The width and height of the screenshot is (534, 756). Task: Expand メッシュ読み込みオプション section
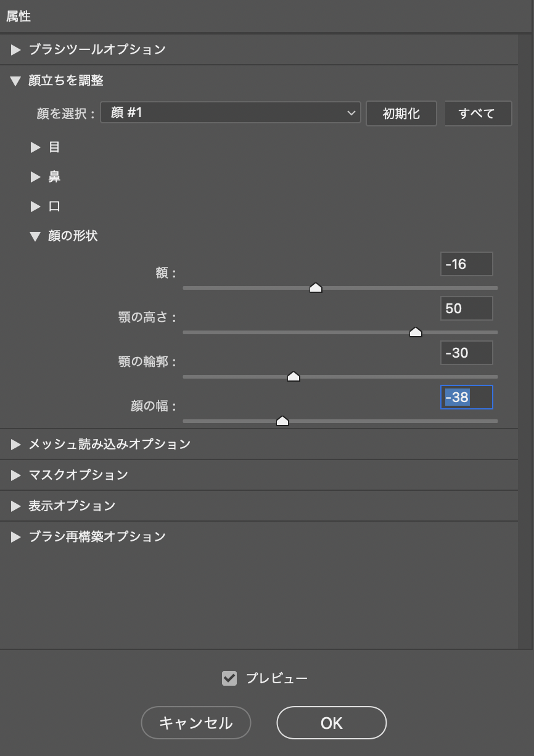coord(16,444)
